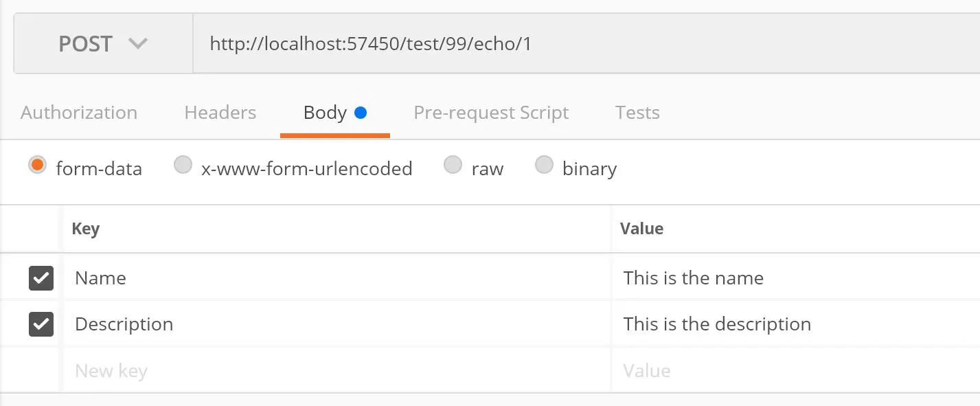The width and height of the screenshot is (980, 406).
Task: Click the 'This is the description' value
Action: 717,324
